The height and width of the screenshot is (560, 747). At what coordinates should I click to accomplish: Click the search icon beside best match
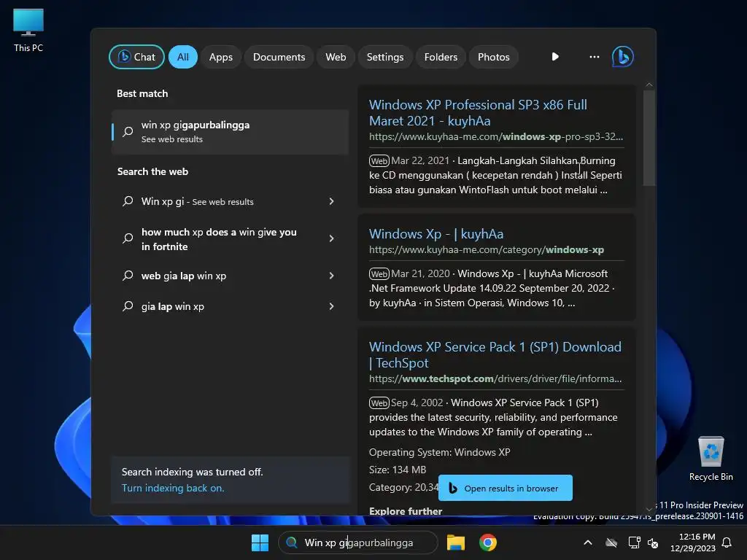[x=128, y=132]
